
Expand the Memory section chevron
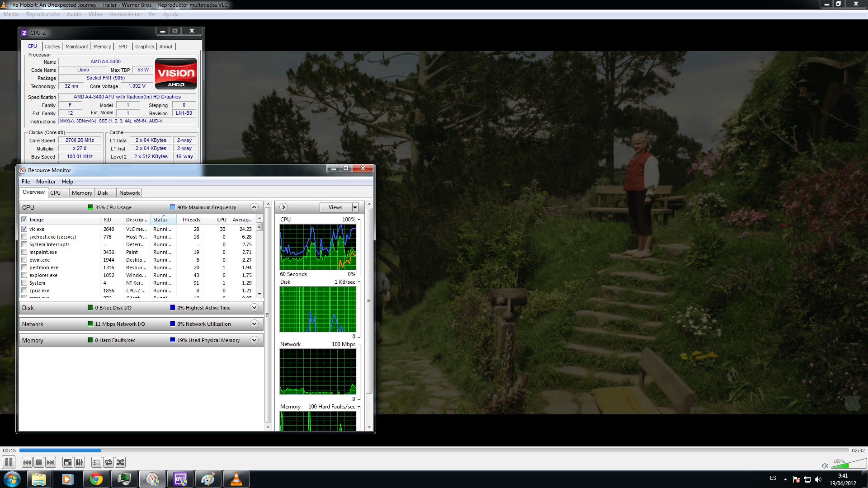254,340
